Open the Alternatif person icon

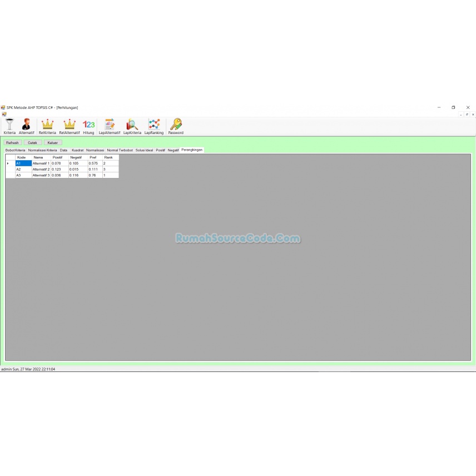pyautogui.click(x=26, y=126)
